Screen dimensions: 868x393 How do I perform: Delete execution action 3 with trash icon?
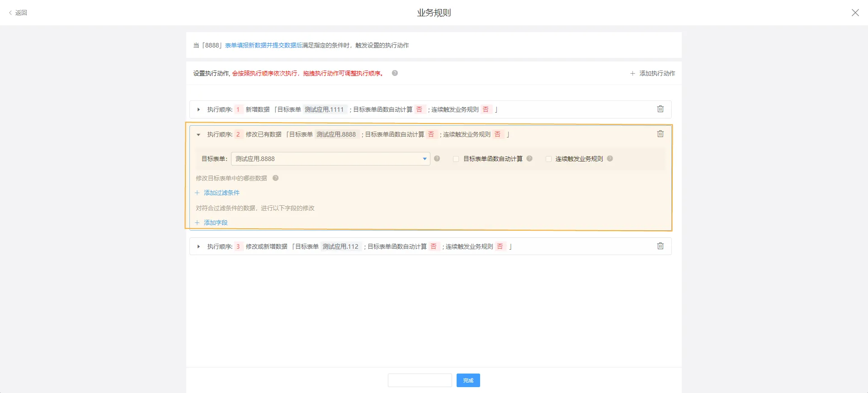click(x=660, y=246)
